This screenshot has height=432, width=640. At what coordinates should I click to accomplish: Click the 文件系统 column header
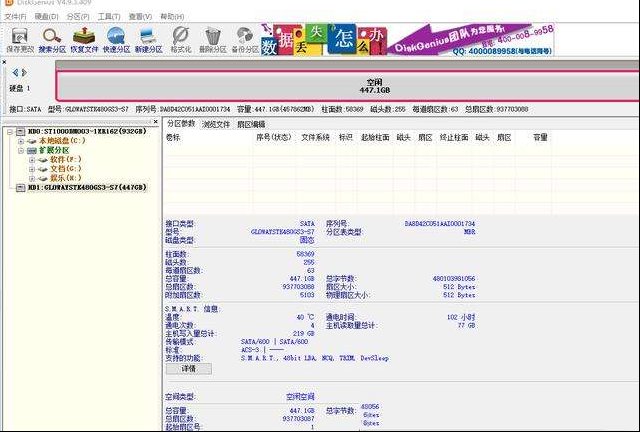tap(315, 138)
